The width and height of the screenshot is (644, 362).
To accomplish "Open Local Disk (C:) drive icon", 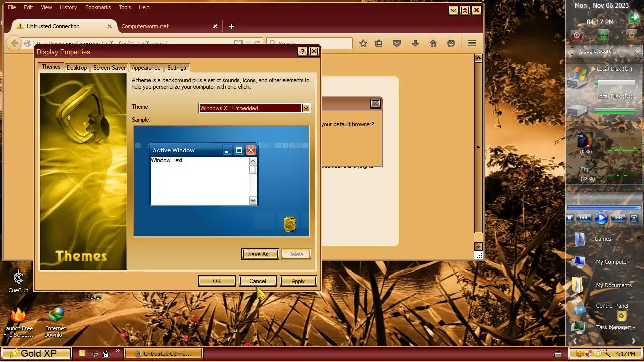I will click(x=578, y=78).
